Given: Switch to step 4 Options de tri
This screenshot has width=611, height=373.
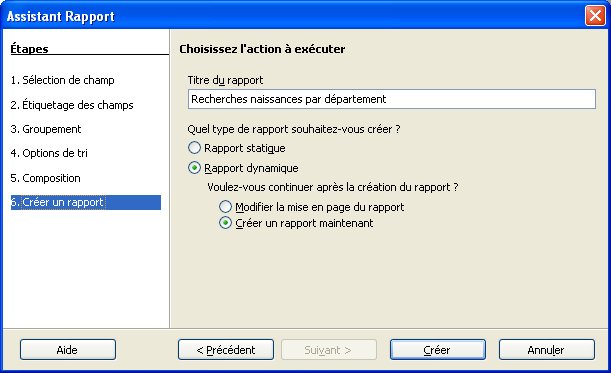Looking at the screenshot, I should 49,153.
